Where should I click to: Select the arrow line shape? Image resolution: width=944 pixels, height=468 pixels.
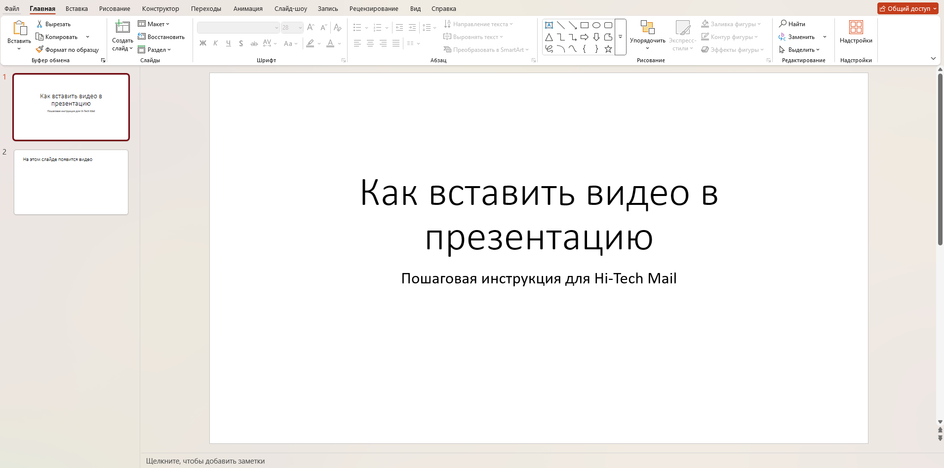tap(573, 25)
